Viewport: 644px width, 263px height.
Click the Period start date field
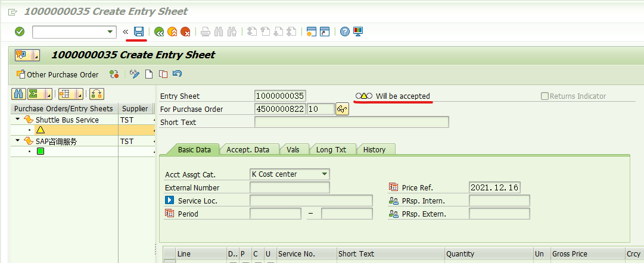pos(275,214)
